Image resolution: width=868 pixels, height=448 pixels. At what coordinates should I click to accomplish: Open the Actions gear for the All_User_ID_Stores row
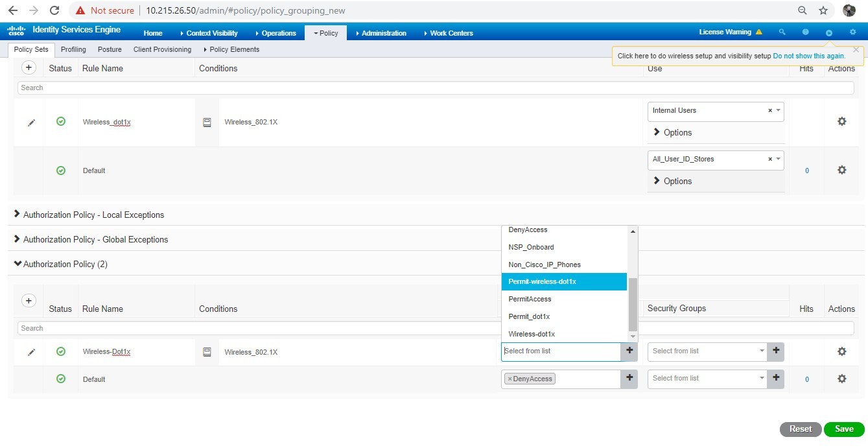click(841, 170)
